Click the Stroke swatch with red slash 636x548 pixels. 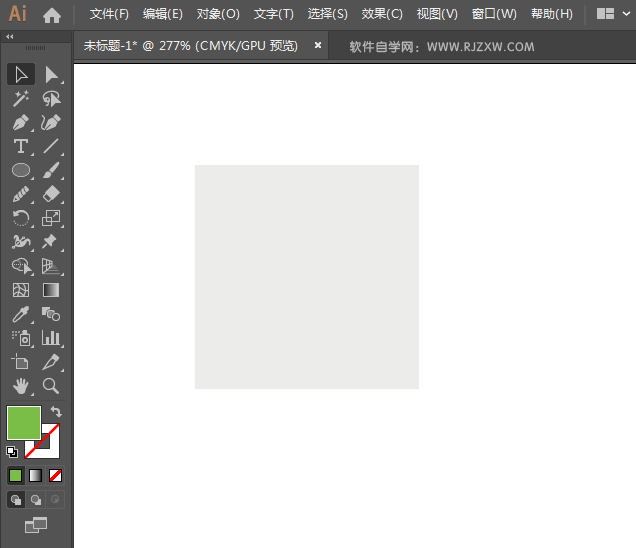click(50, 449)
